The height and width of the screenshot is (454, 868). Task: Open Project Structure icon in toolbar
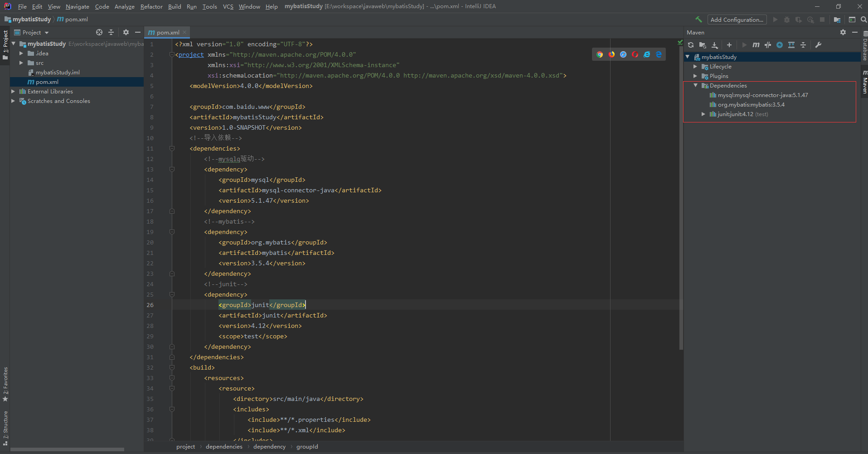[x=837, y=20]
